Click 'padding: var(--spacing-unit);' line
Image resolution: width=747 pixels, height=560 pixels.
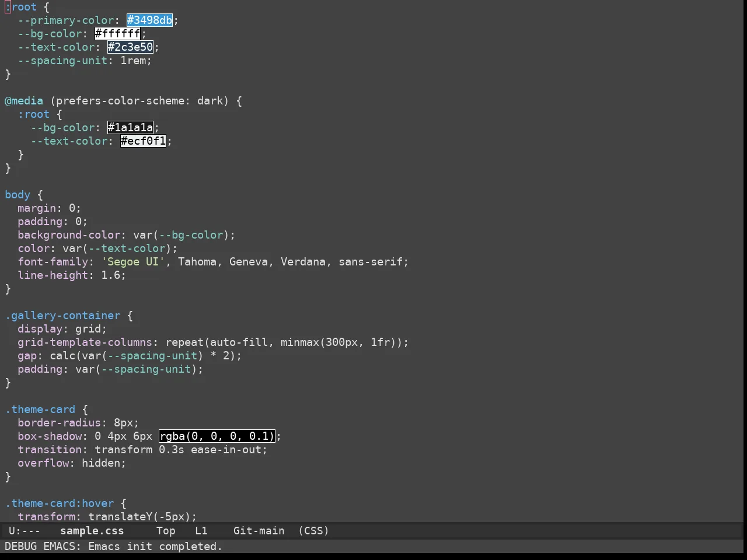point(110,369)
